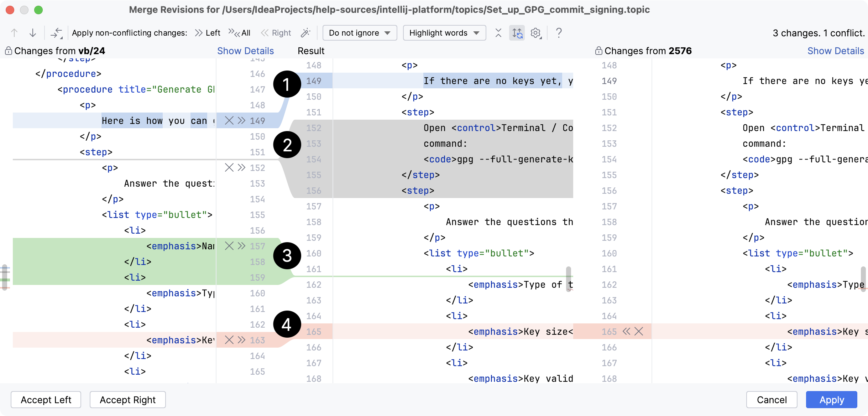This screenshot has width=868, height=416.
Task: Toggle synchronized scrolling in the toolbar
Action: point(517,33)
